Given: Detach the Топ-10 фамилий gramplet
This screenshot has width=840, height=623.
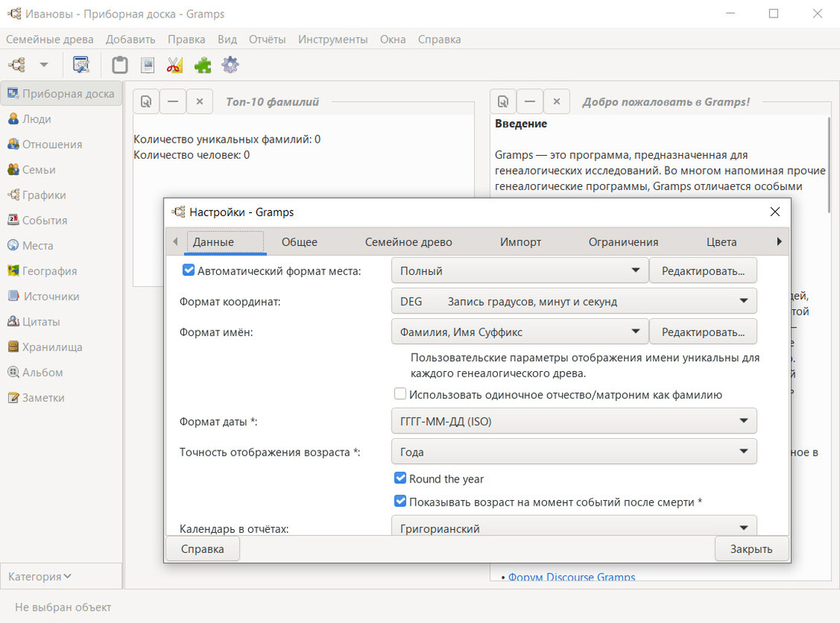Looking at the screenshot, I should pos(146,102).
